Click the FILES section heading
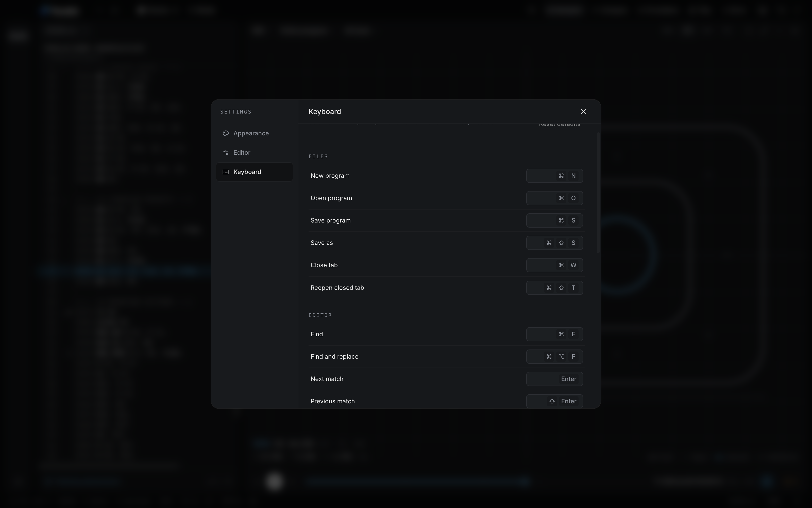 tap(318, 156)
